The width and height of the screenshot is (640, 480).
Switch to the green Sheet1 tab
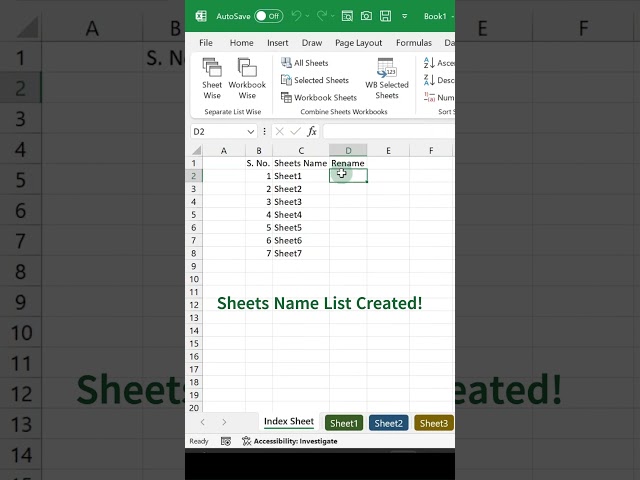344,423
